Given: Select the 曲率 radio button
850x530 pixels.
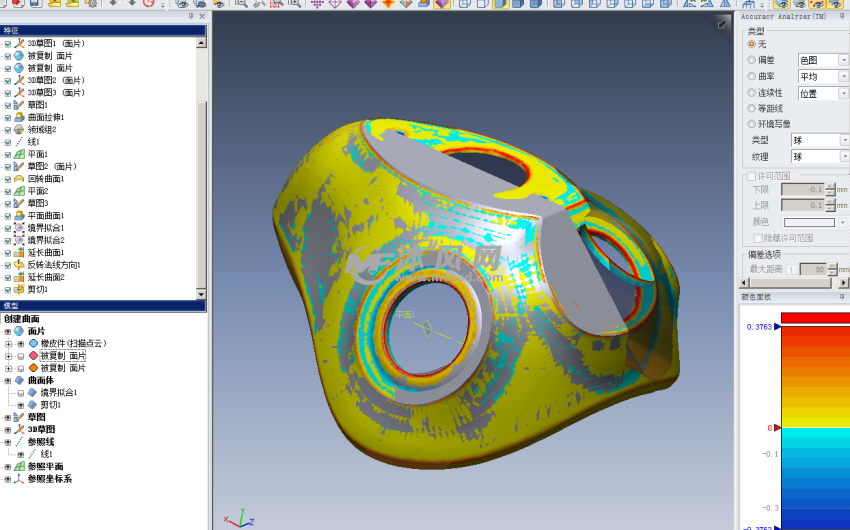Looking at the screenshot, I should click(x=751, y=76).
